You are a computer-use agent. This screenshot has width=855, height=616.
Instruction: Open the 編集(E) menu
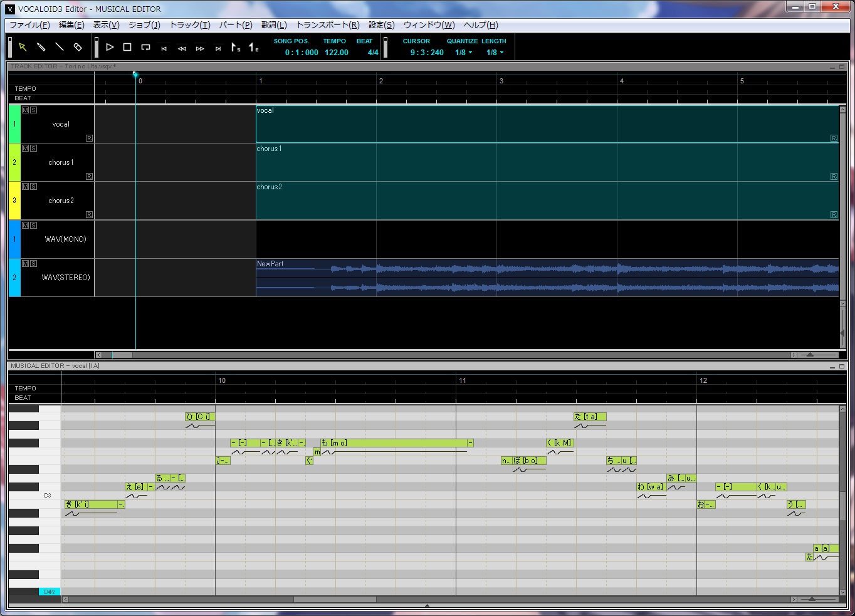(x=71, y=25)
